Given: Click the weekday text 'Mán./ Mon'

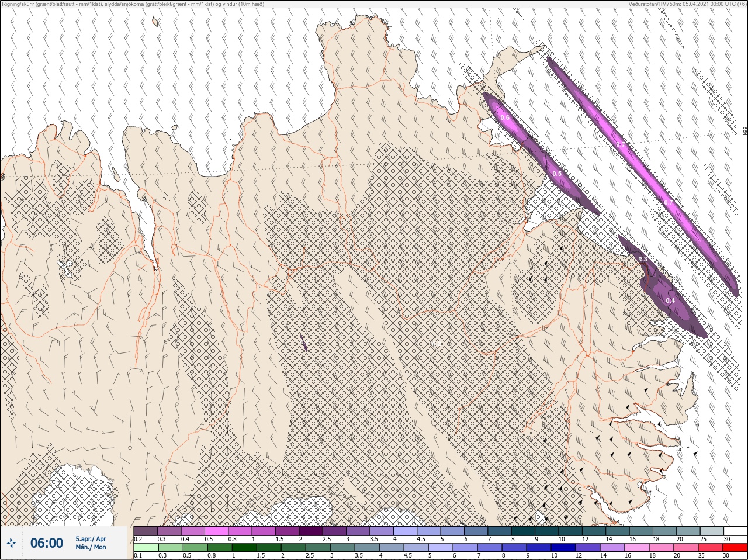Looking at the screenshot, I should [91, 548].
